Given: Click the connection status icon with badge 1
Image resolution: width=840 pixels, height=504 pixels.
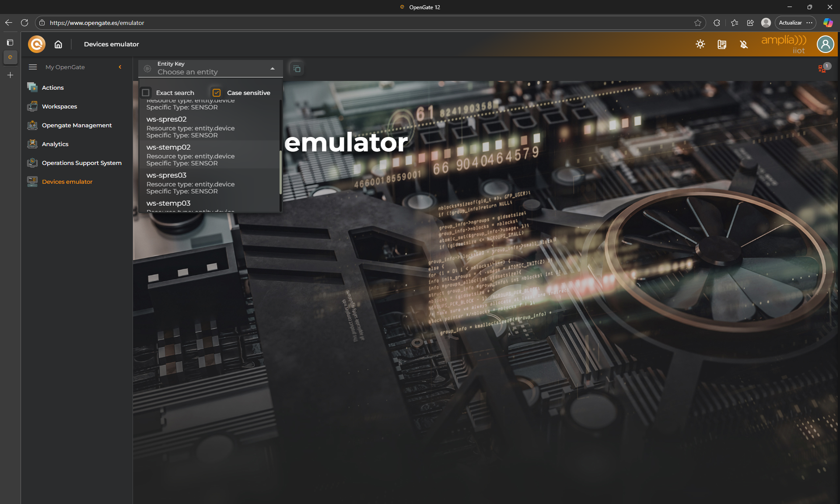Looking at the screenshot, I should tap(824, 68).
